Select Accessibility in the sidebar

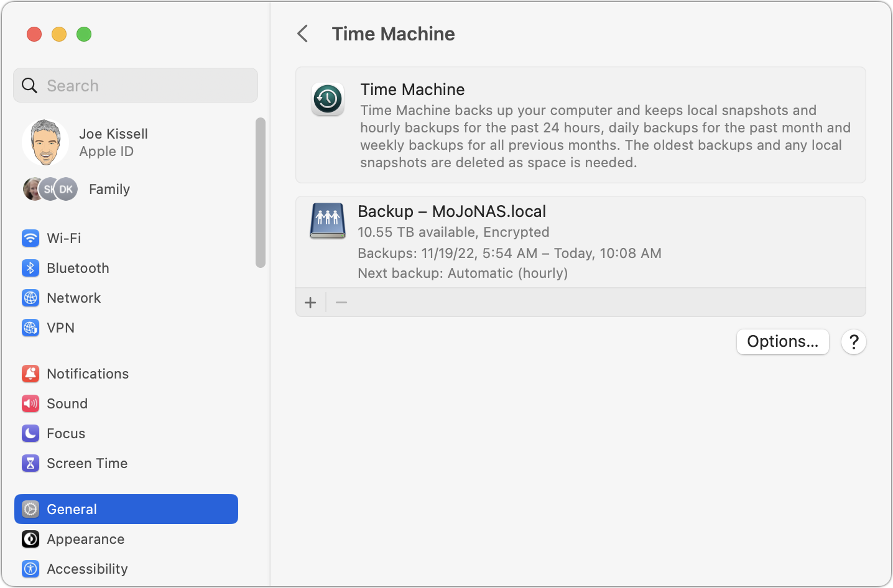click(126, 569)
